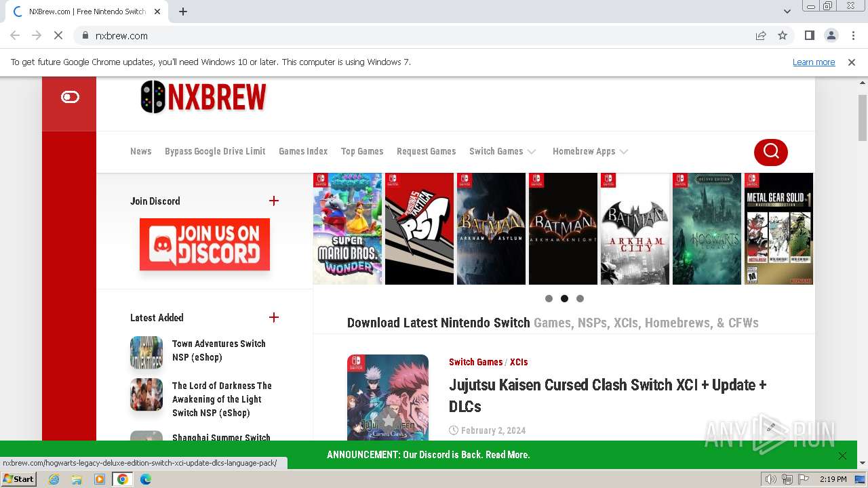The image size is (868, 488).
Task: Open Switch Games category link
Action: click(x=475, y=362)
